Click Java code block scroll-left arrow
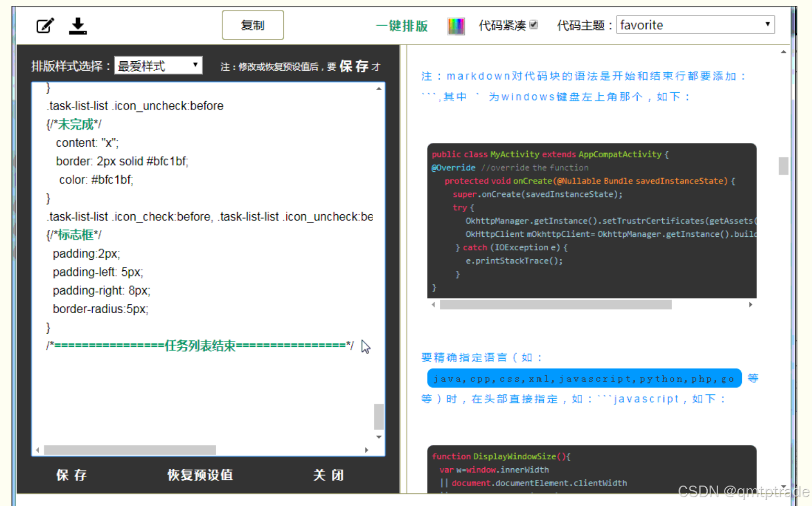This screenshot has width=812, height=506. click(433, 304)
